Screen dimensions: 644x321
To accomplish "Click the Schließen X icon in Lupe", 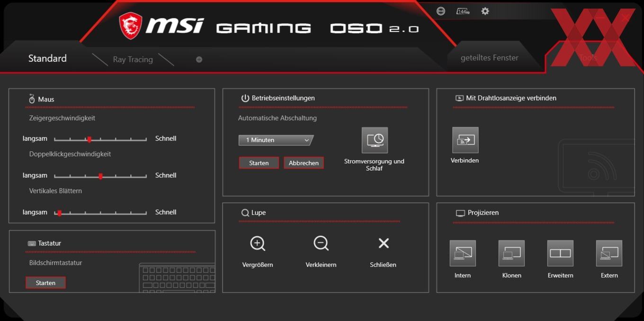I will point(384,243).
